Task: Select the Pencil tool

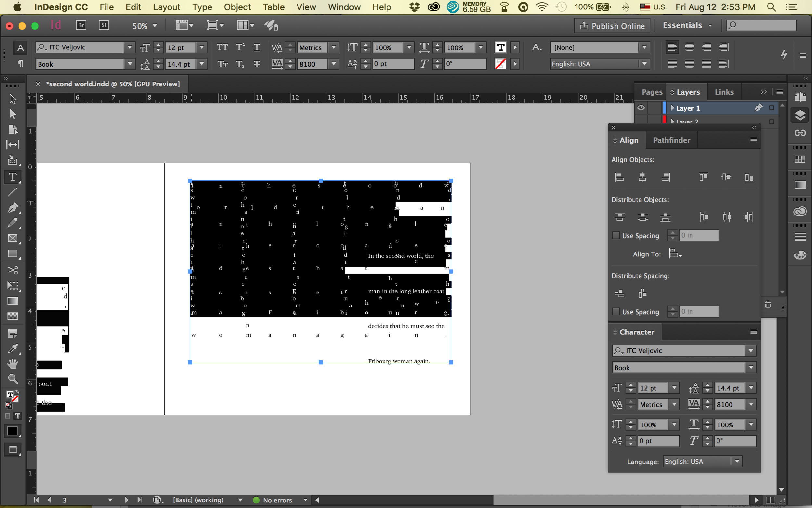Action: coord(12,223)
